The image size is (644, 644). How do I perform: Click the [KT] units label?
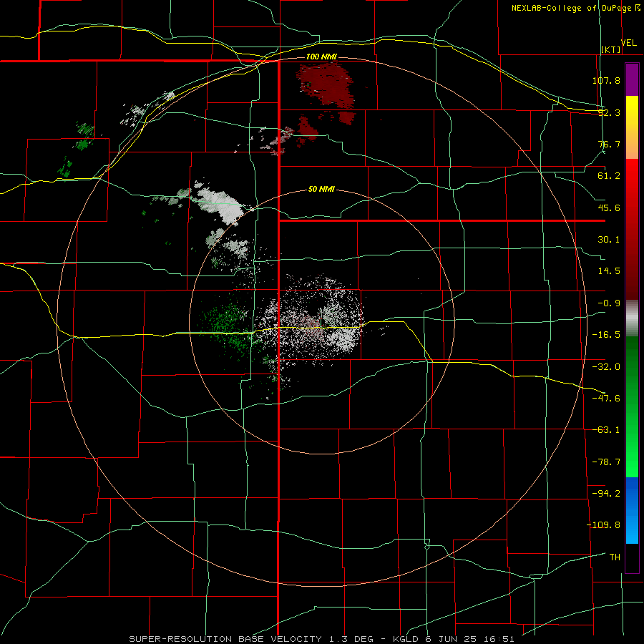pos(611,49)
